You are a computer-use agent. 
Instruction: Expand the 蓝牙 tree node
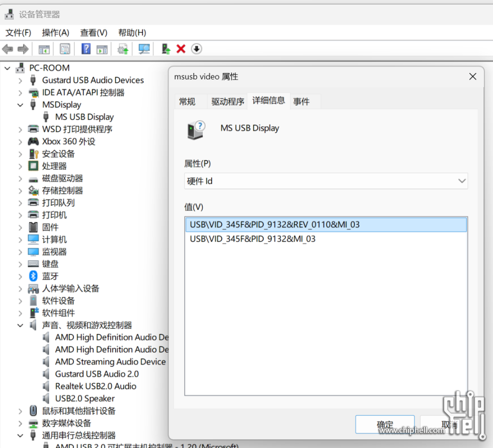pos(21,276)
